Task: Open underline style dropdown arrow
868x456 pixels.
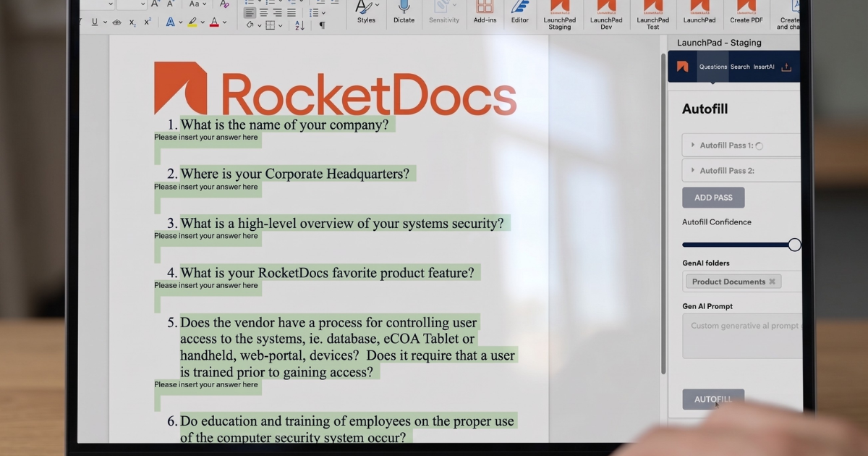Action: tap(106, 22)
